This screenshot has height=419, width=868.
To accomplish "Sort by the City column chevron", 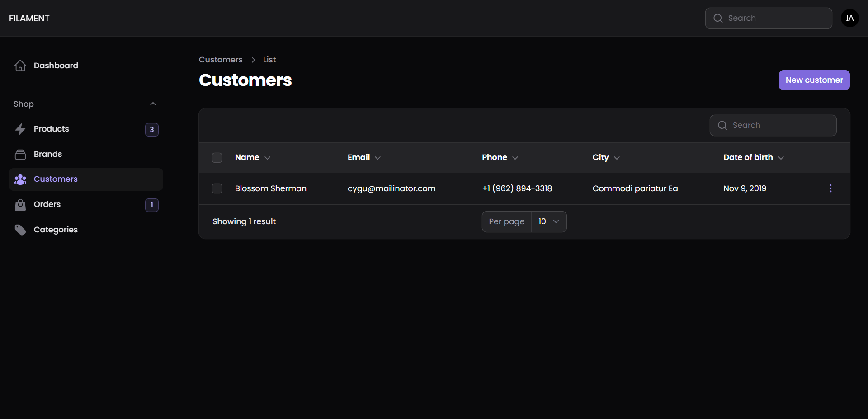I will pos(617,158).
